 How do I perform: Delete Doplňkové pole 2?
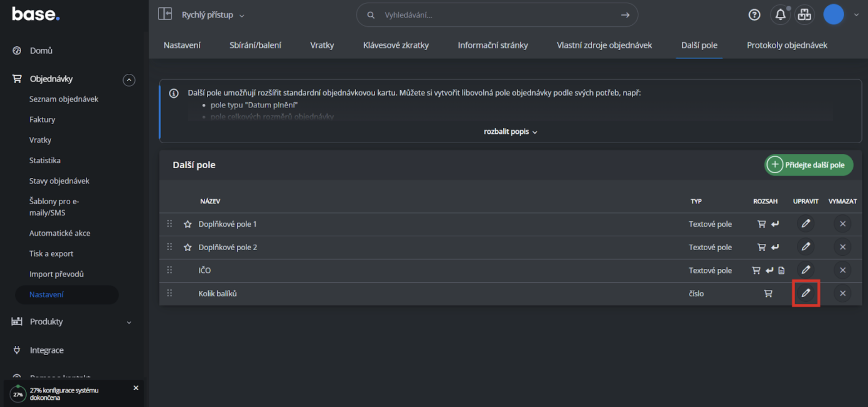tap(843, 247)
